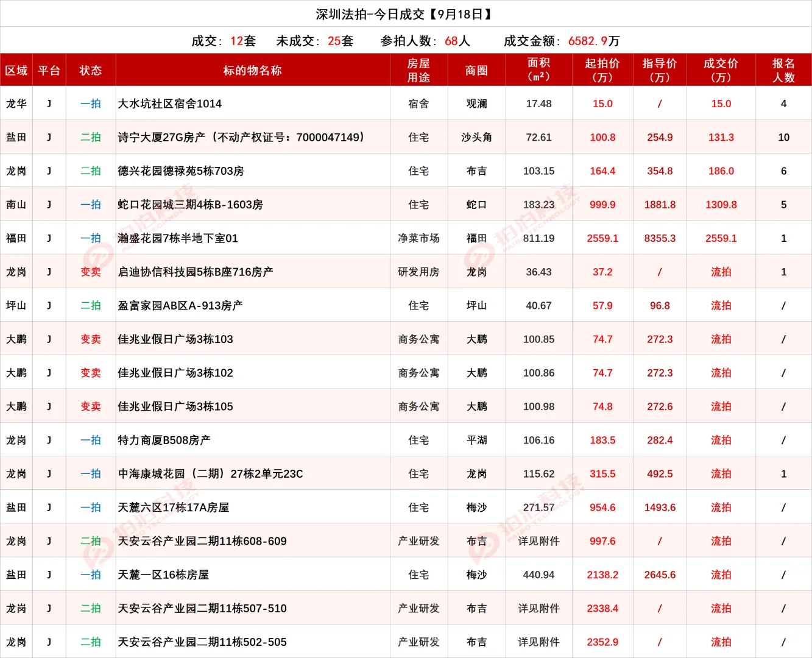
Task: Click the cell 启迪协信科技园5栋B座716房产
Action: (253, 272)
